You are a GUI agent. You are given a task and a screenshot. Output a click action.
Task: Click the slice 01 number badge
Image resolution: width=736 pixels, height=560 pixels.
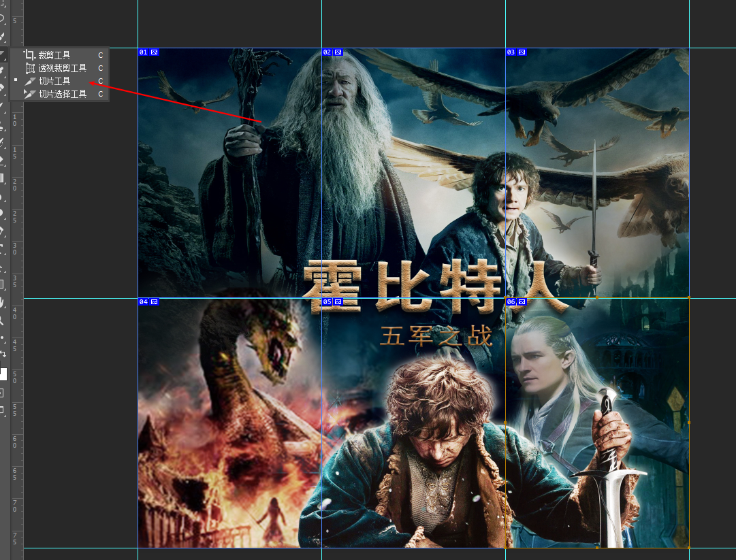(x=143, y=52)
